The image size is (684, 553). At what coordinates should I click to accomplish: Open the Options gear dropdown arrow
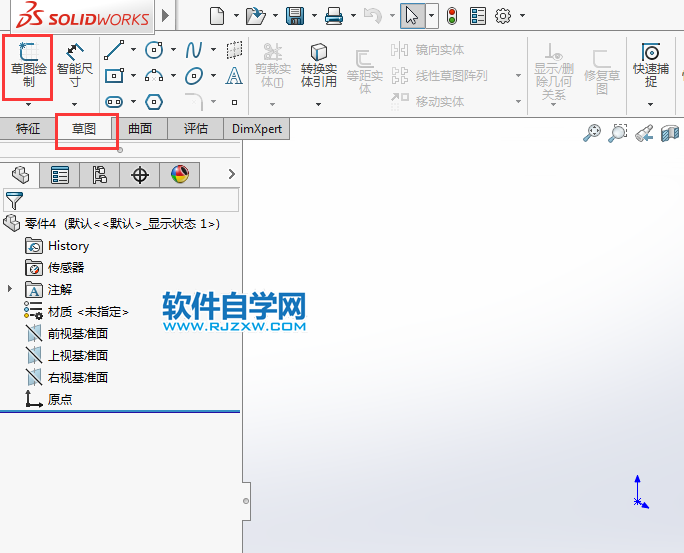pos(522,16)
